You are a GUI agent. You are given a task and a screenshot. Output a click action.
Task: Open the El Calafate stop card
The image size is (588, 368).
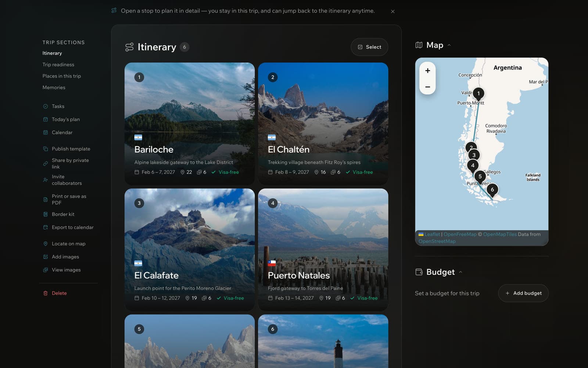click(190, 250)
